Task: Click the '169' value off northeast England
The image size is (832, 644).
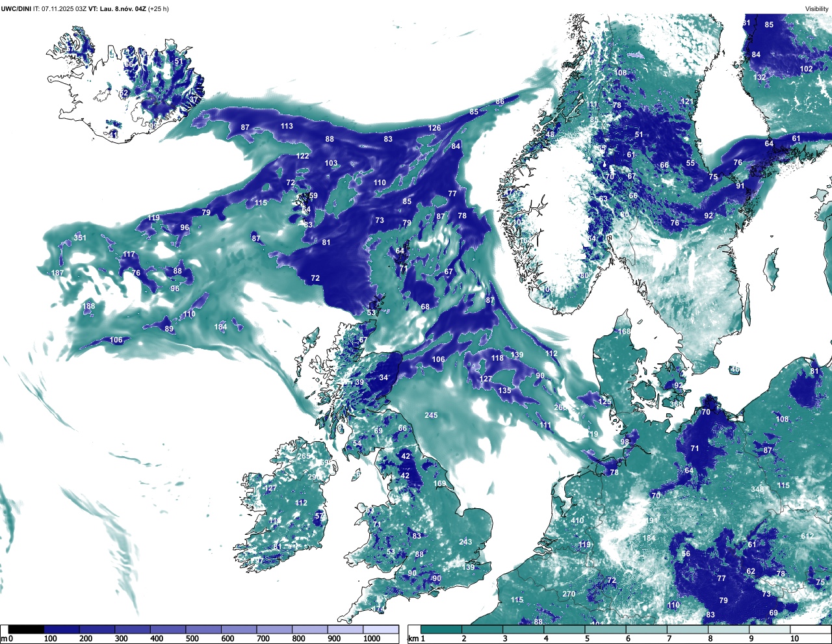Action: click(x=440, y=483)
